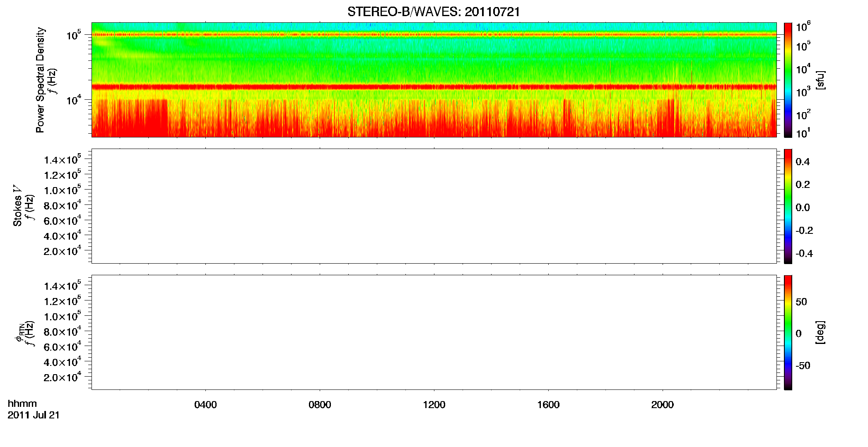Viewport: 868px width, 447px height.
Task: Click the power spectral density colorbar
Action: 788,80
